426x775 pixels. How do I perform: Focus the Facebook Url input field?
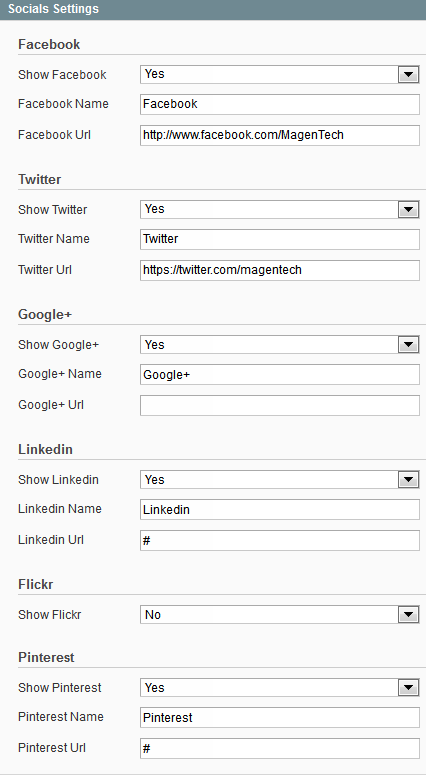click(x=280, y=135)
